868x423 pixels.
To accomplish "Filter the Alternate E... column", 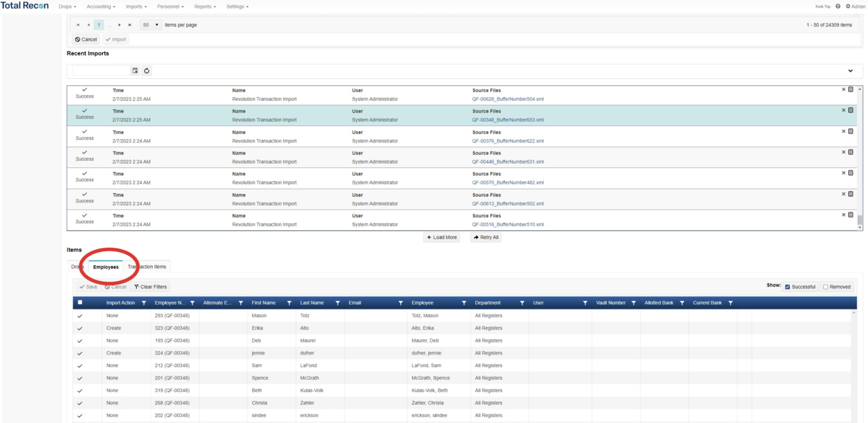I will click(241, 303).
